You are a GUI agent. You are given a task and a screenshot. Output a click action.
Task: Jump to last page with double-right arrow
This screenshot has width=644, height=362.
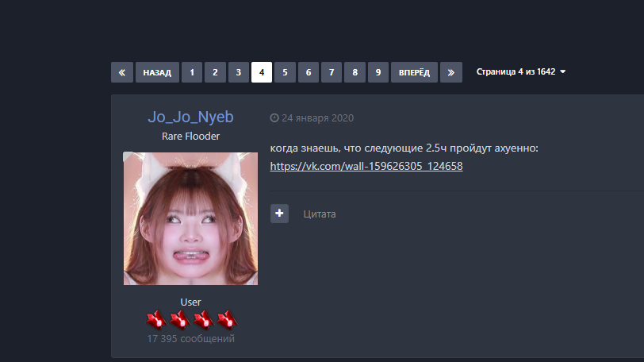click(450, 72)
